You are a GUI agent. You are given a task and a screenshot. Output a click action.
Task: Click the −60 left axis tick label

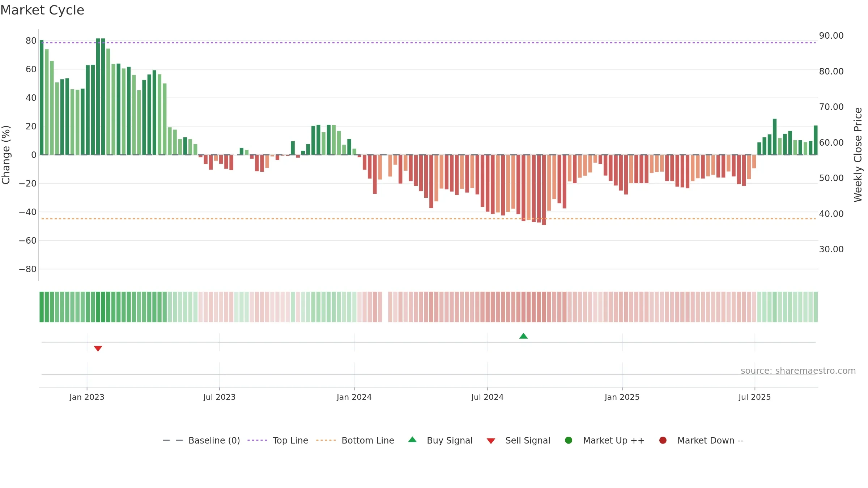coord(28,241)
